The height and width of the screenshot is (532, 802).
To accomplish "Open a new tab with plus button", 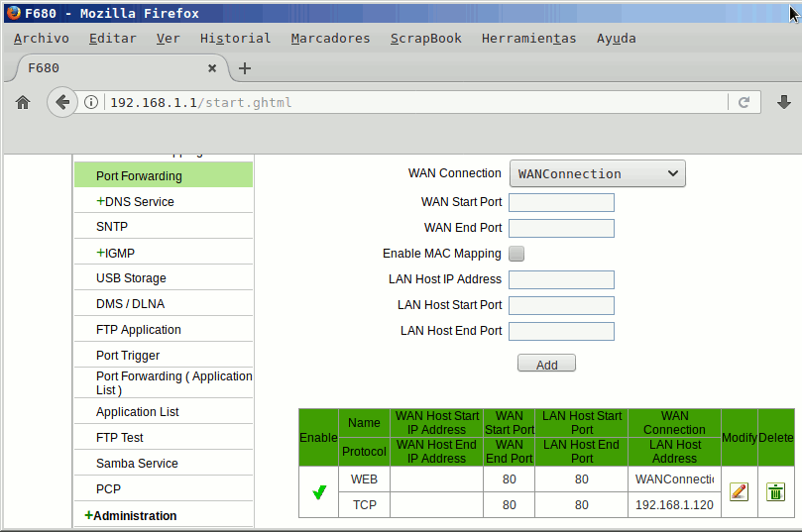I will point(245,68).
